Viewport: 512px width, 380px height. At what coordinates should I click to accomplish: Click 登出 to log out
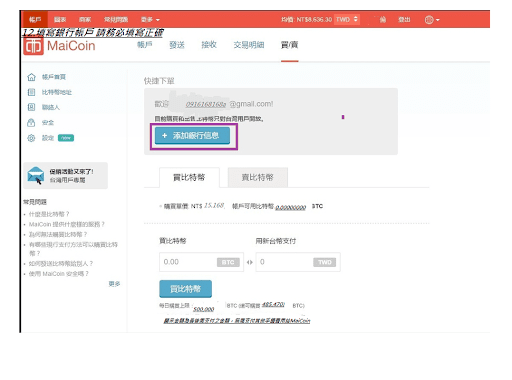pos(404,19)
